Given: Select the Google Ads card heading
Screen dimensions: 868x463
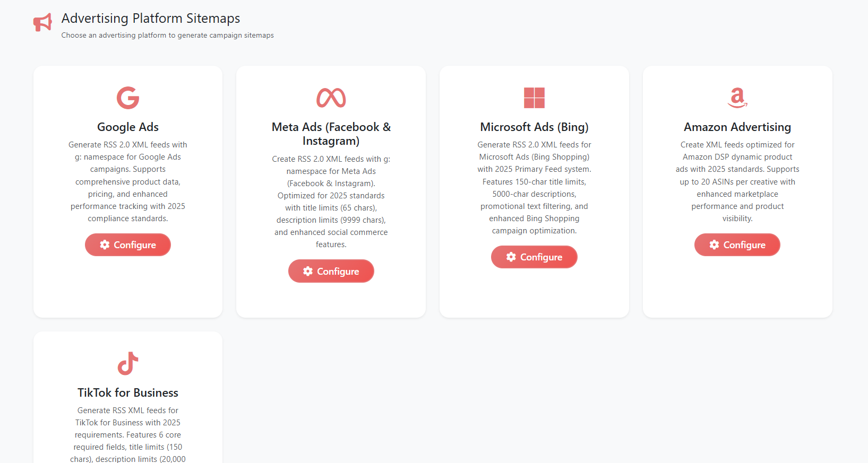Looking at the screenshot, I should click(128, 127).
